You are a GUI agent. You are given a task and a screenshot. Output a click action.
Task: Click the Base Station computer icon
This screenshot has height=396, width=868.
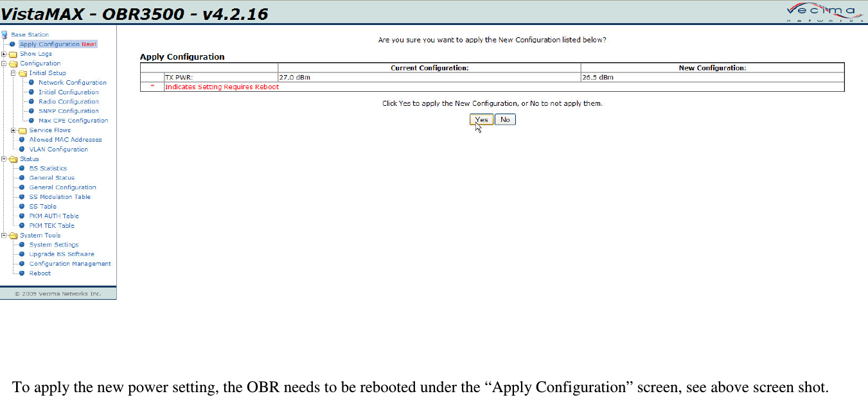[x=4, y=35]
